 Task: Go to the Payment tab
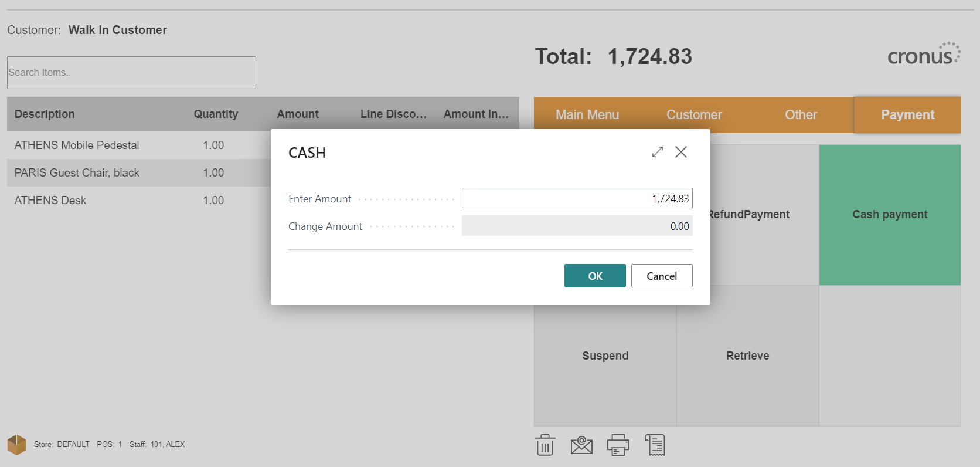[x=907, y=115]
